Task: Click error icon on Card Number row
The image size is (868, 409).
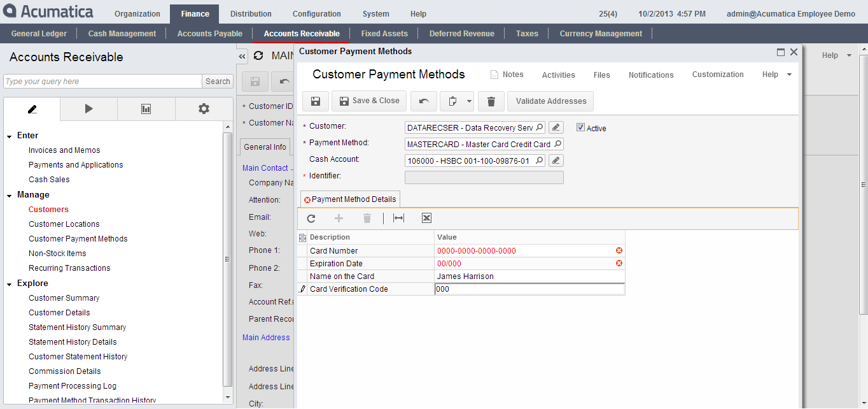Action: (619, 250)
